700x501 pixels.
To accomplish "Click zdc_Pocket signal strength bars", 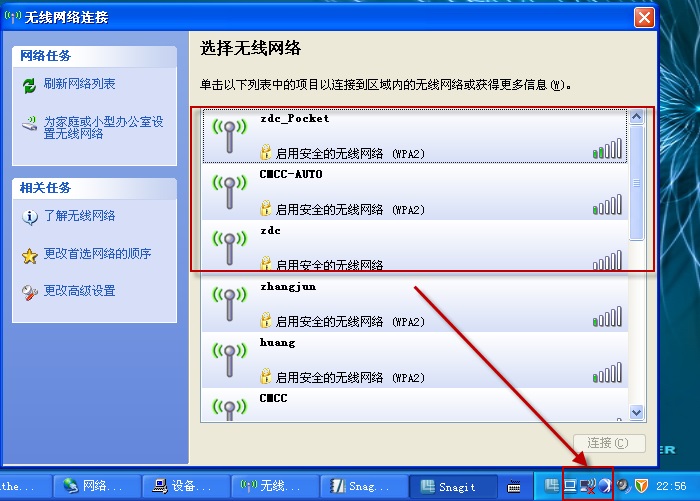I will pos(607,149).
